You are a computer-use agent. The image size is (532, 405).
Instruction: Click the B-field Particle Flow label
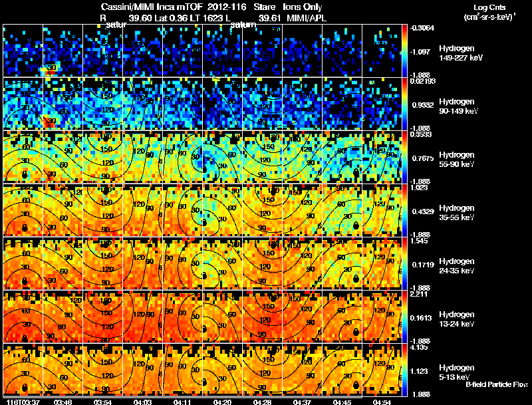click(497, 384)
